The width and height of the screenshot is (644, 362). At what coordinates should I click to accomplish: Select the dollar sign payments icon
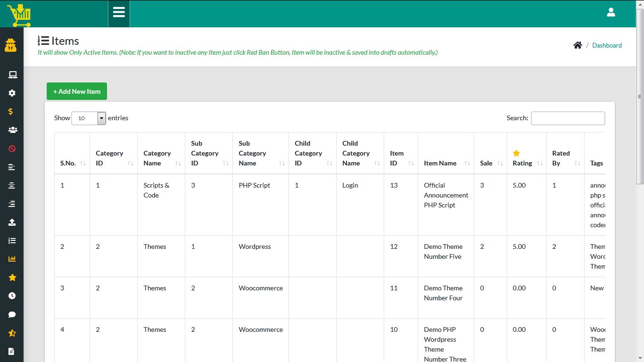click(10, 111)
